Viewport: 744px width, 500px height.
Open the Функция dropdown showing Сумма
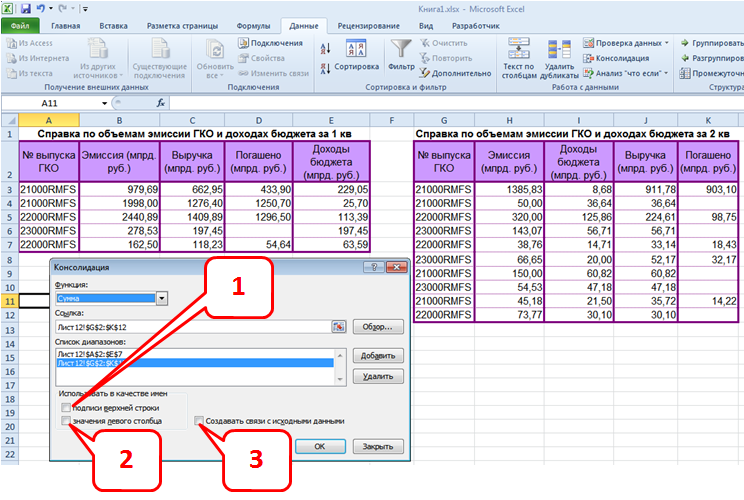161,298
